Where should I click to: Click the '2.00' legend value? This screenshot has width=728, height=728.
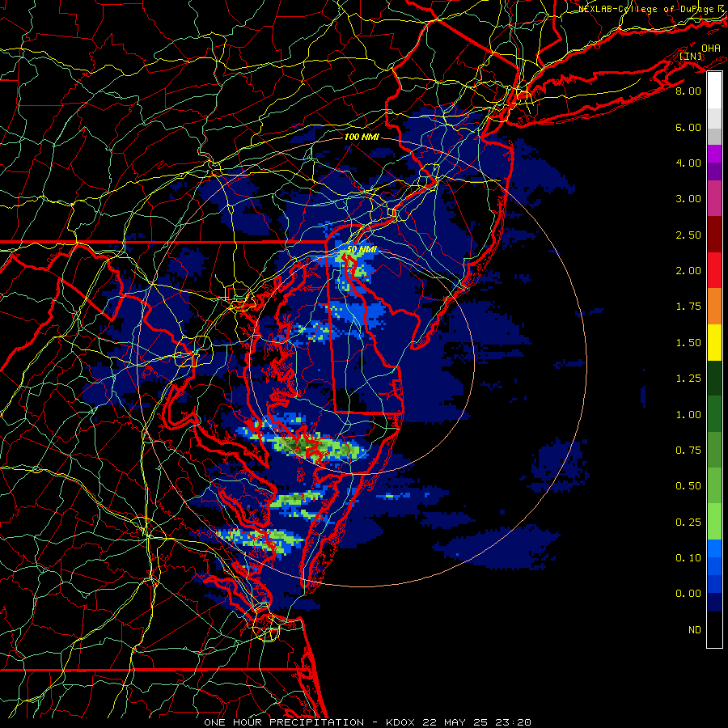click(688, 271)
